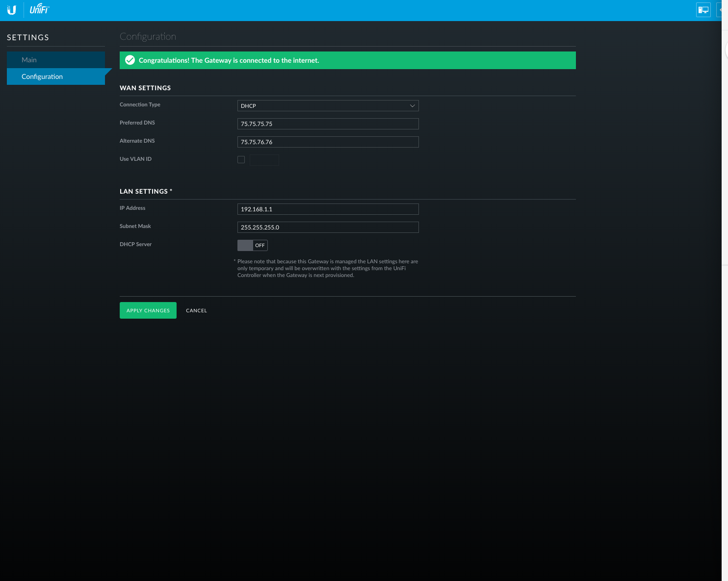Click the Gateway connected success banner text
The width and height of the screenshot is (728, 581).
point(229,60)
